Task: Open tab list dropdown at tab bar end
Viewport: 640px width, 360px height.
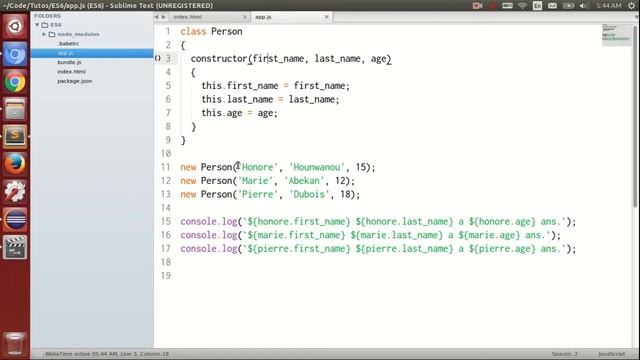Action: click(636, 17)
